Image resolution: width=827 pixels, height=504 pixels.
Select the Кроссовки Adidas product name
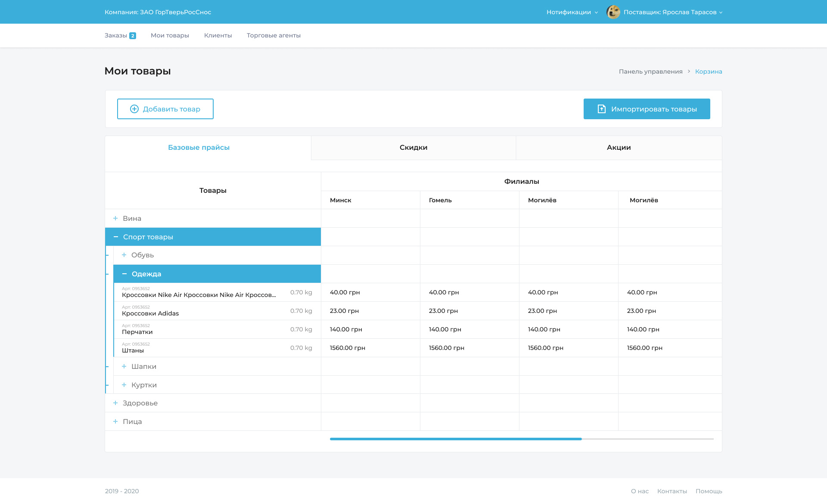150,313
